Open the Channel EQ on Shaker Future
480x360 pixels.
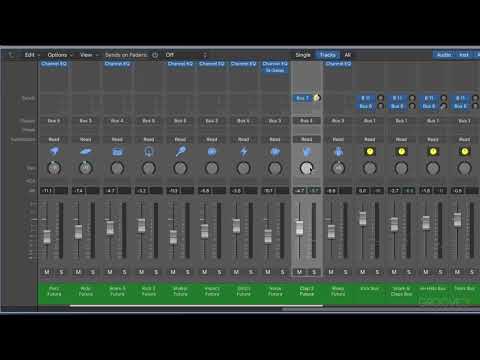180,64
